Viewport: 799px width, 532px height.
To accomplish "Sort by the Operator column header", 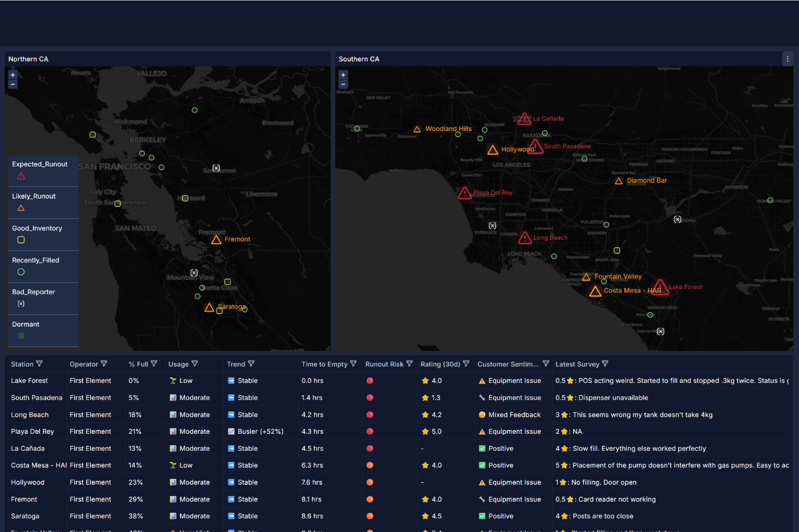I will pos(83,364).
